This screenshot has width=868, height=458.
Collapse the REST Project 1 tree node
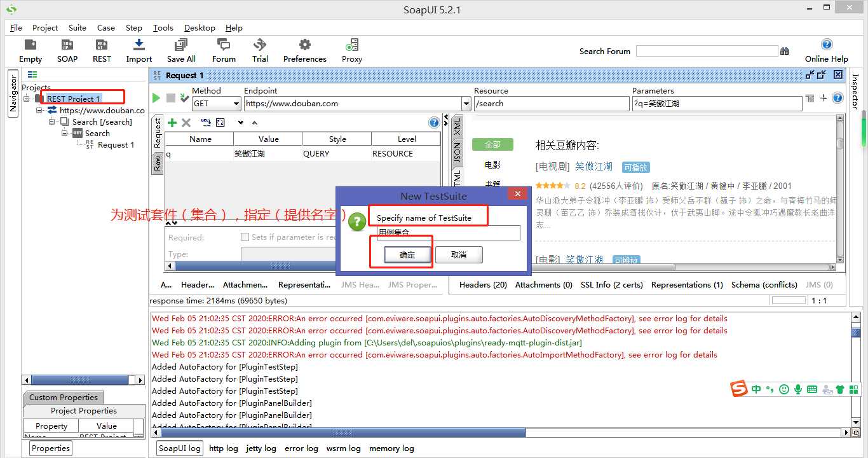[x=27, y=99]
